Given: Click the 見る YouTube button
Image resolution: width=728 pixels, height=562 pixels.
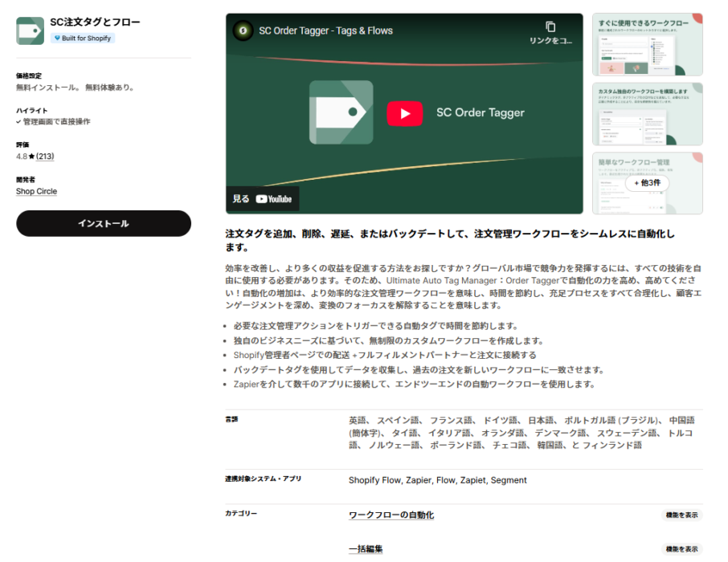Looking at the screenshot, I should (x=262, y=199).
